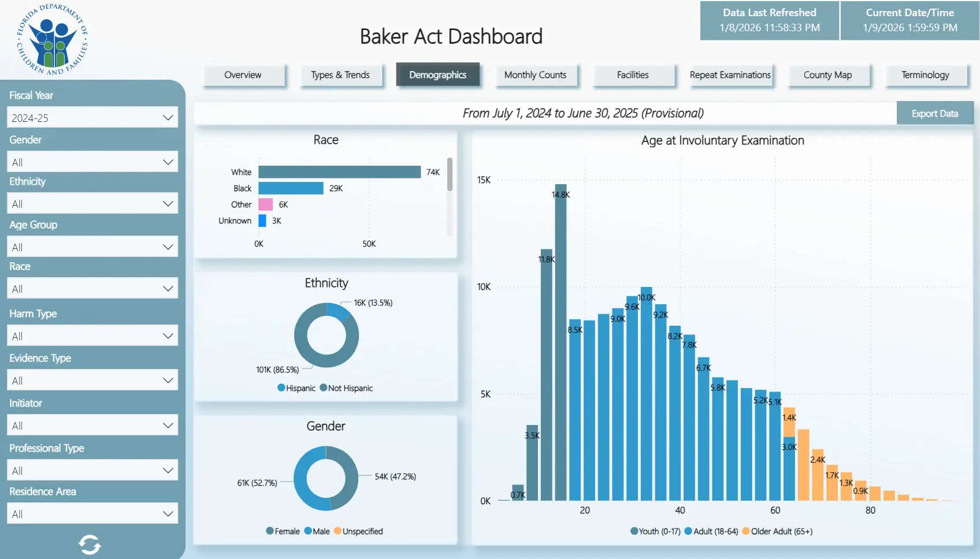Click the 2.4K older adult bar

818,475
